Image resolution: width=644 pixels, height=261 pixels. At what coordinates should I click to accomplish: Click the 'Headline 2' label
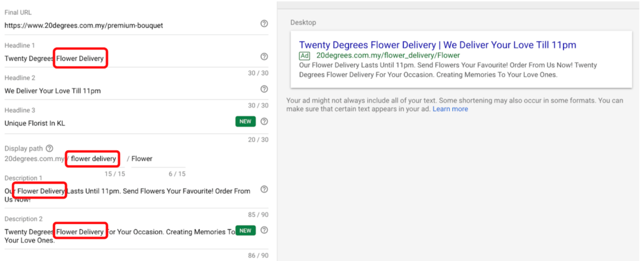pyautogui.click(x=19, y=78)
